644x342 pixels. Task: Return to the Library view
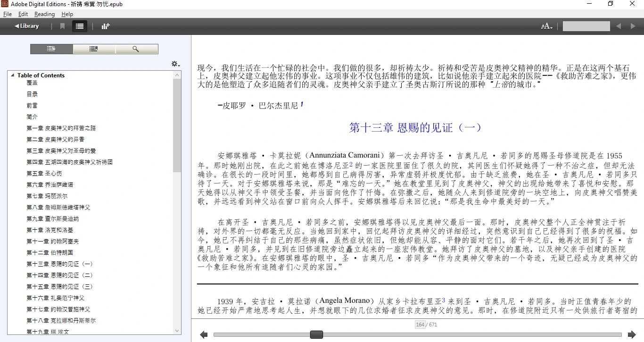coord(27,26)
